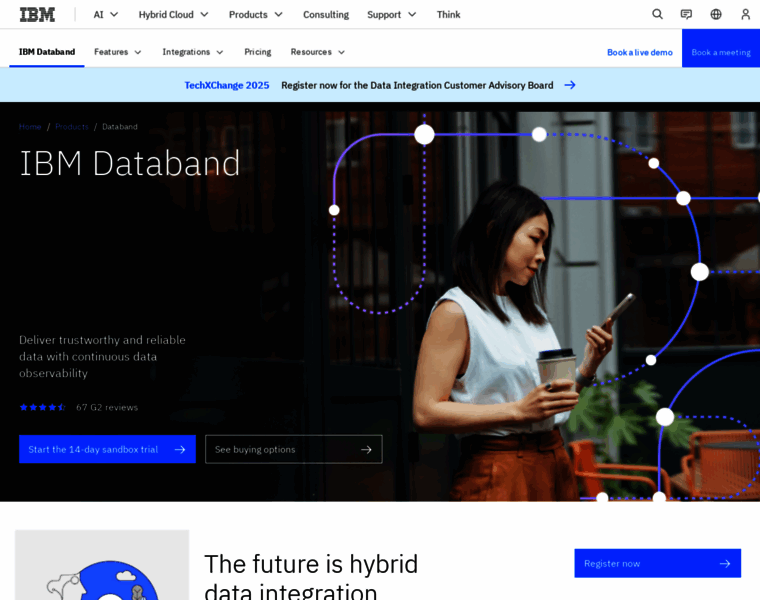The width and height of the screenshot is (760, 600).
Task: Click the IBM Databand hero heading
Action: 130,163
